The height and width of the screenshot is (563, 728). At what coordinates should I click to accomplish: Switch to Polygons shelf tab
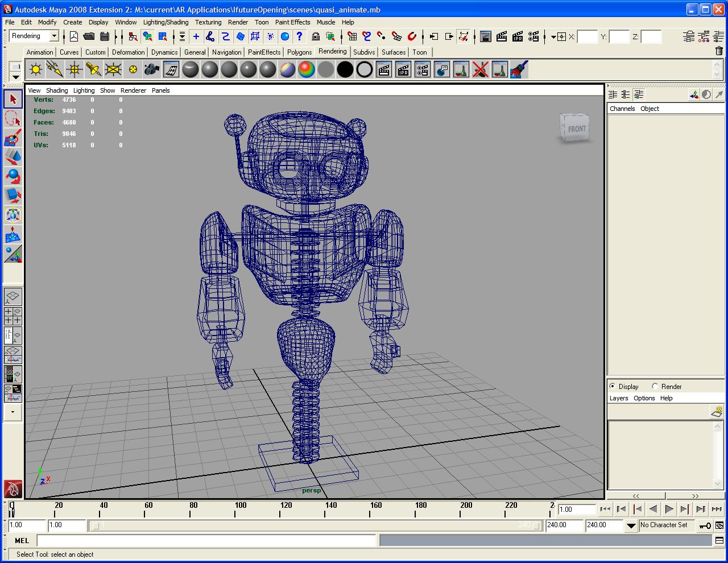[x=299, y=52]
